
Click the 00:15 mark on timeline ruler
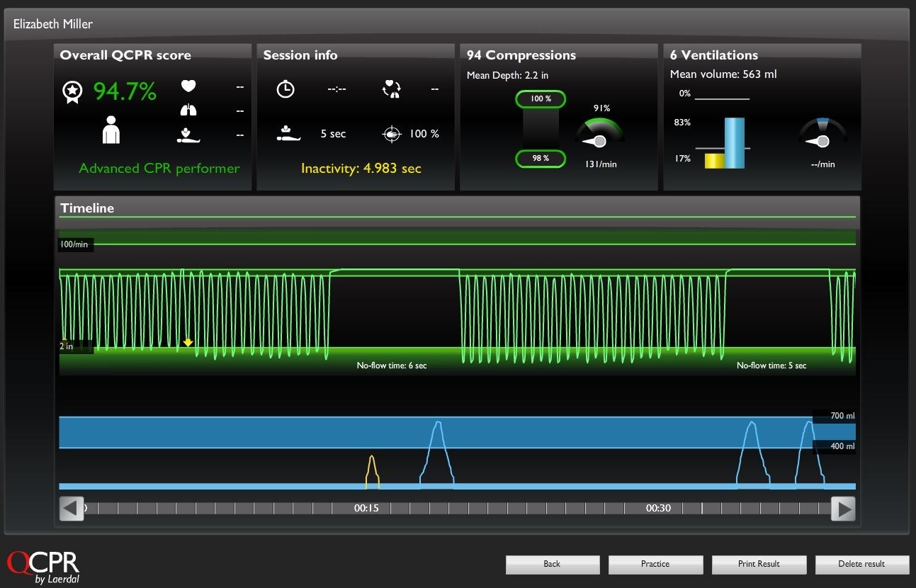tap(366, 509)
